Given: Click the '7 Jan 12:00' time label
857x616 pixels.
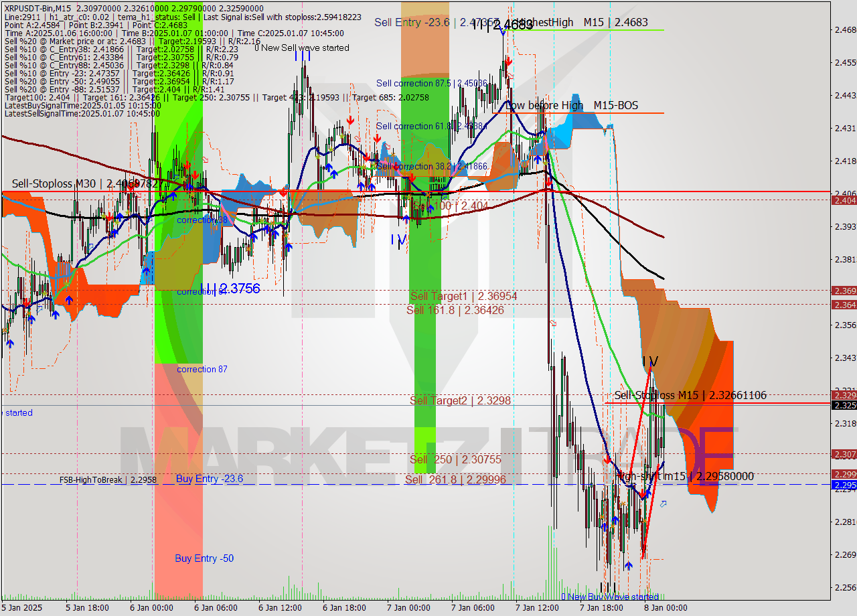Looking at the screenshot, I should 537,608.
